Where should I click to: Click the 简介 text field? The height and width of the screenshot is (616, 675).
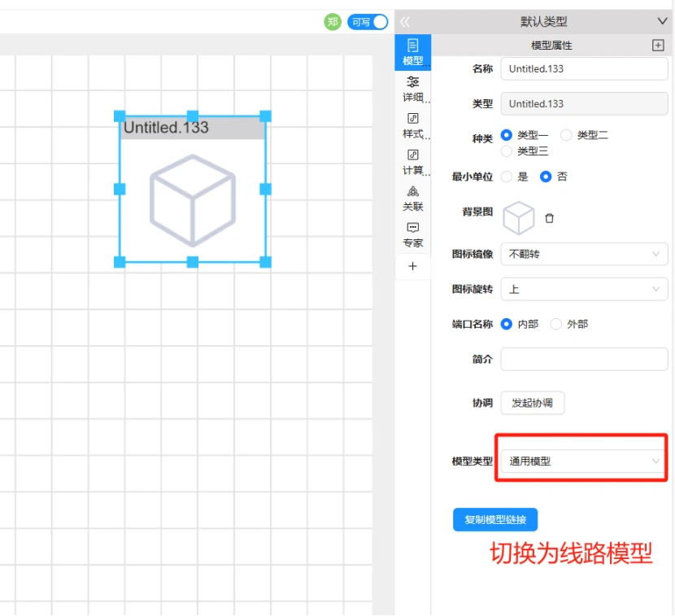pyautogui.click(x=584, y=359)
